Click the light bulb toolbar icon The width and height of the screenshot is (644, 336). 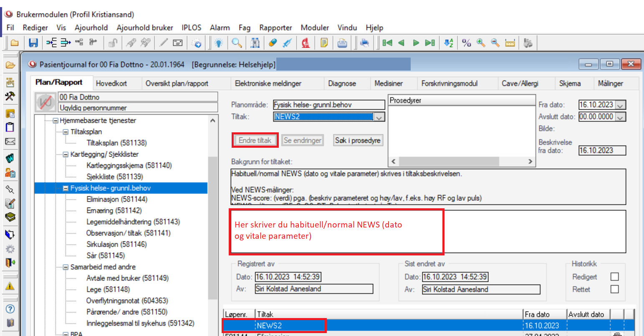click(x=219, y=43)
